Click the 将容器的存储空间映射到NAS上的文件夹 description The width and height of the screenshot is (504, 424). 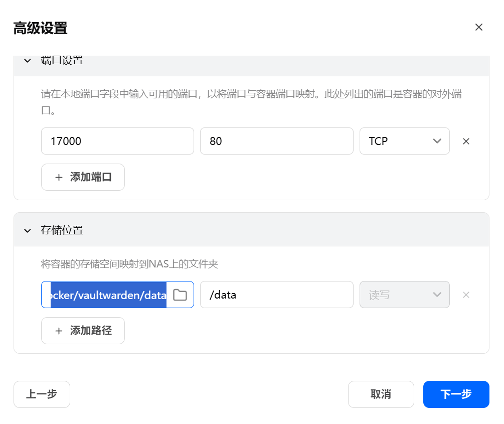(x=129, y=264)
